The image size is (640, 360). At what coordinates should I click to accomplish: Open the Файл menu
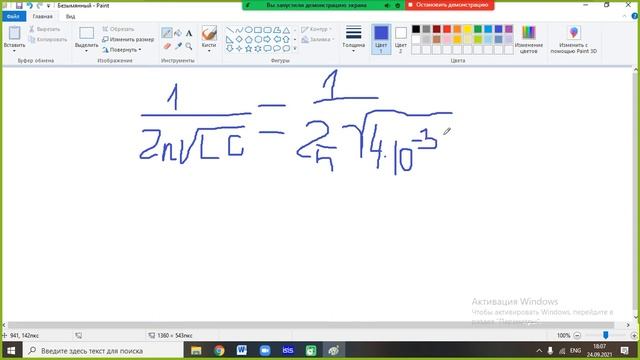click(13, 16)
